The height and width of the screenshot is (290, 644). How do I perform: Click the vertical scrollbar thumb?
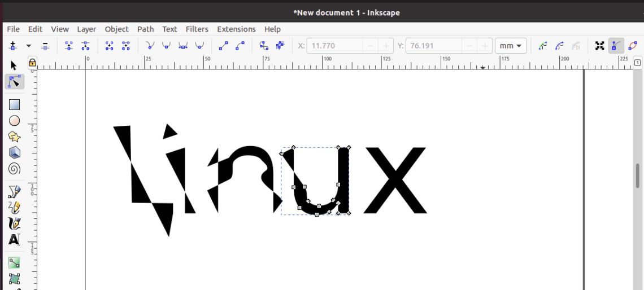pyautogui.click(x=638, y=175)
